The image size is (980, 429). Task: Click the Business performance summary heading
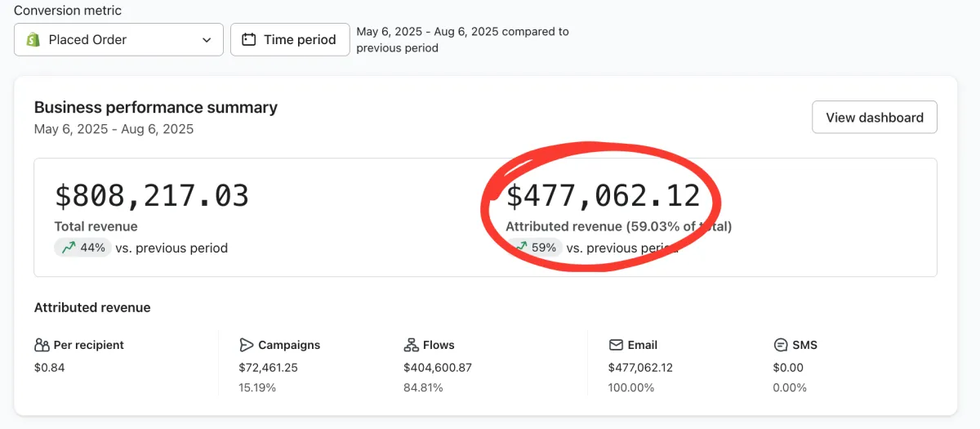pyautogui.click(x=156, y=107)
